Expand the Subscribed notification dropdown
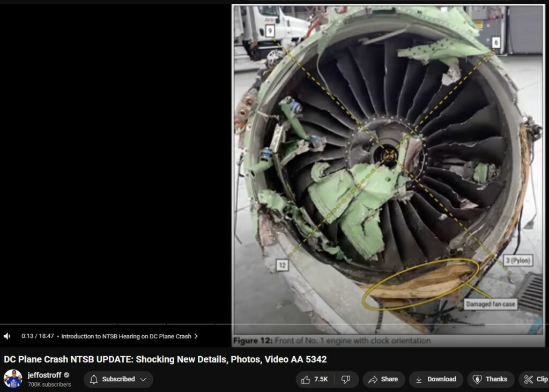This screenshot has width=549, height=392. tap(143, 379)
